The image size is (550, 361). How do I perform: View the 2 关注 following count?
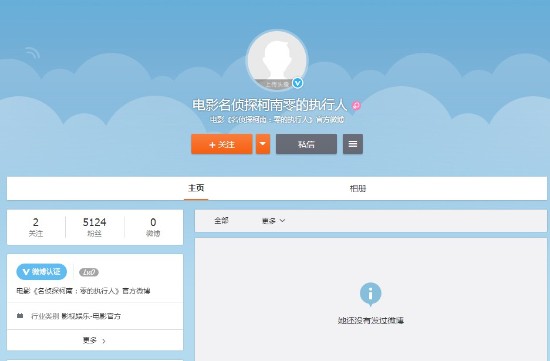[36, 227]
